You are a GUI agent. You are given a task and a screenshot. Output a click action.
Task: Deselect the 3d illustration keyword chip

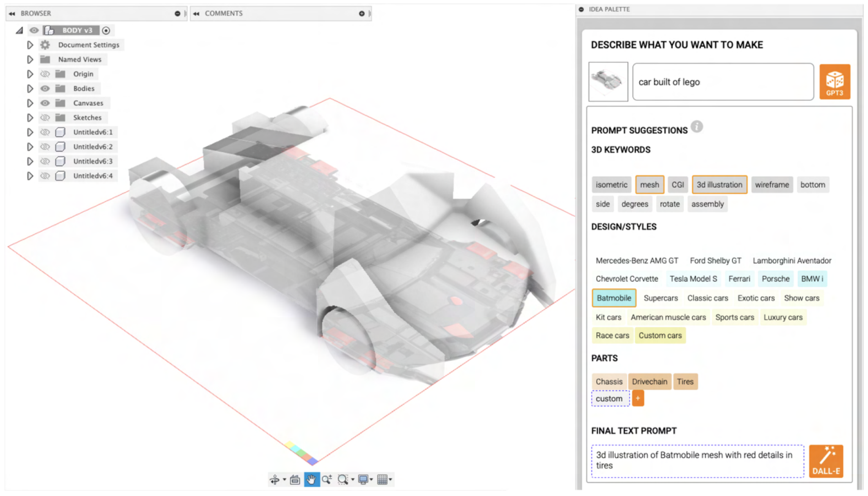click(x=719, y=185)
